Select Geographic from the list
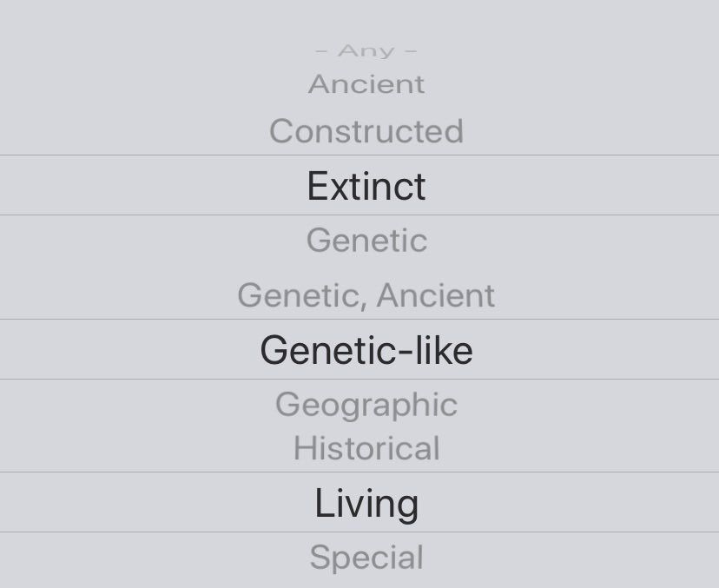This screenshot has height=588, width=719. point(366,404)
